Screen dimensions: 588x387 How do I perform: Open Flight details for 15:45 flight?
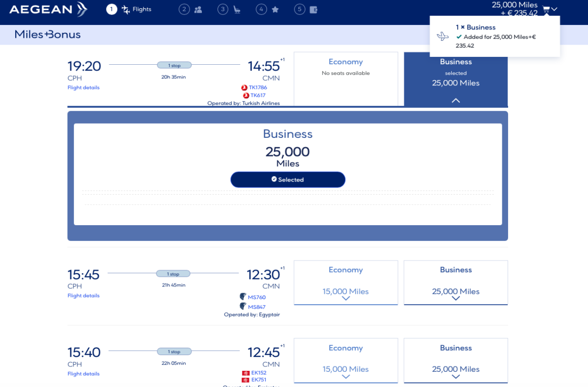coord(83,296)
